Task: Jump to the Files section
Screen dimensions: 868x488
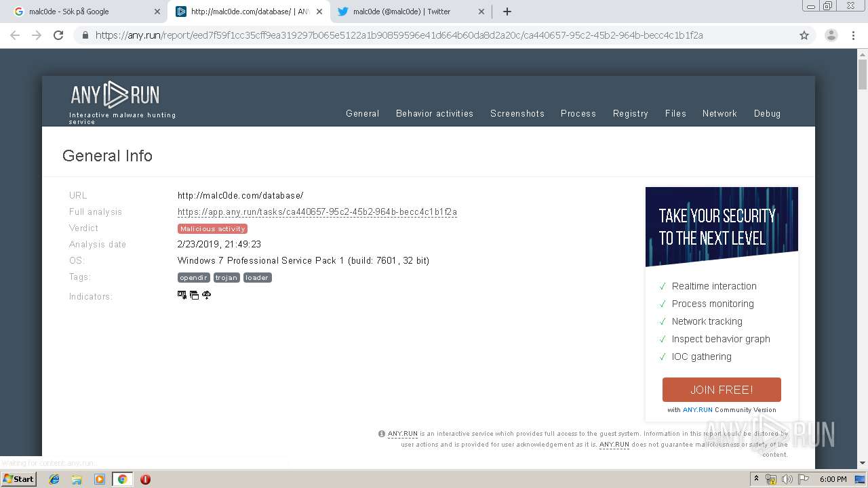Action: click(x=675, y=113)
